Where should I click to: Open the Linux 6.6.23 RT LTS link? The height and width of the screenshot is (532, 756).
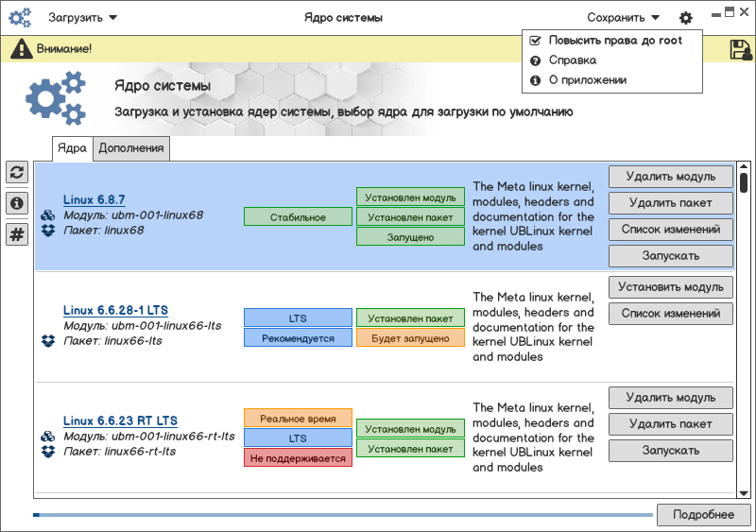point(121,420)
